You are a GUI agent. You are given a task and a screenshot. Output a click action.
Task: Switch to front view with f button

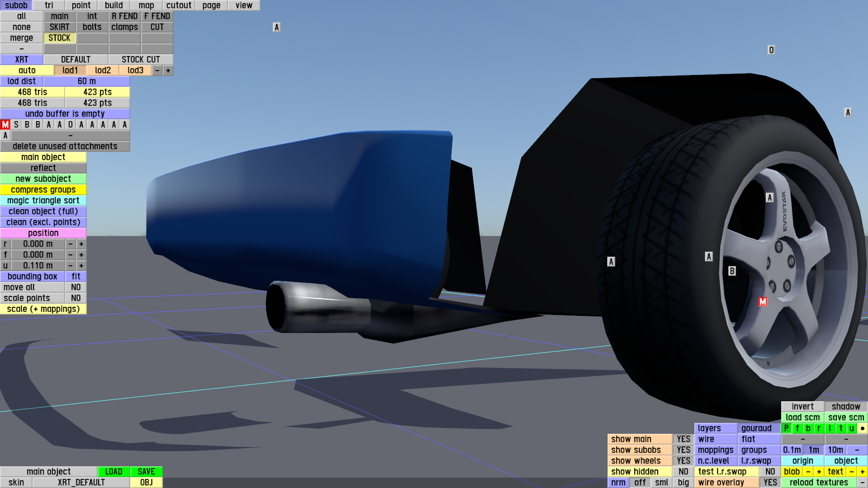coord(797,428)
